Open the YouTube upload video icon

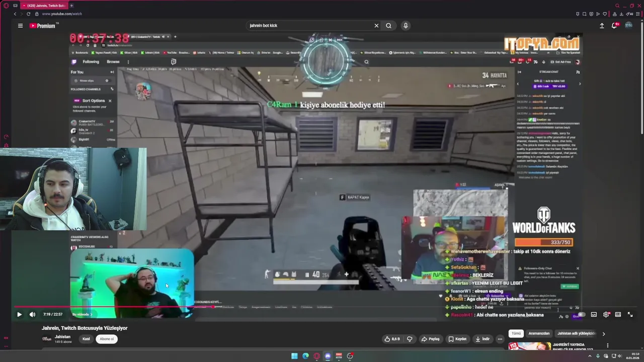(602, 26)
